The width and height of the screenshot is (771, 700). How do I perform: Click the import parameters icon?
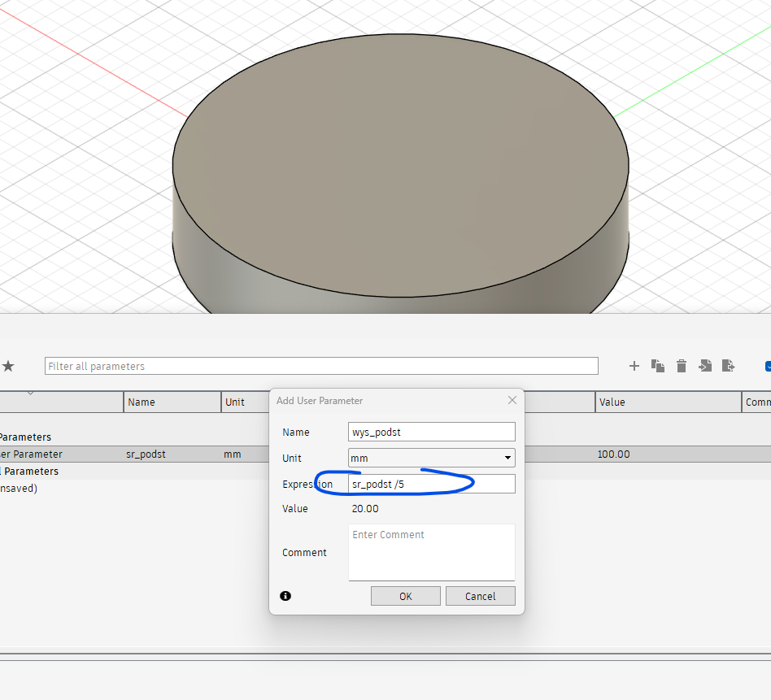pos(705,366)
